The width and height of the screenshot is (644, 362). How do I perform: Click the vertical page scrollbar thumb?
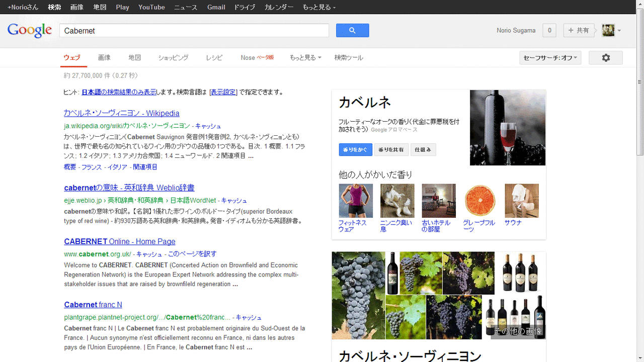(x=640, y=81)
